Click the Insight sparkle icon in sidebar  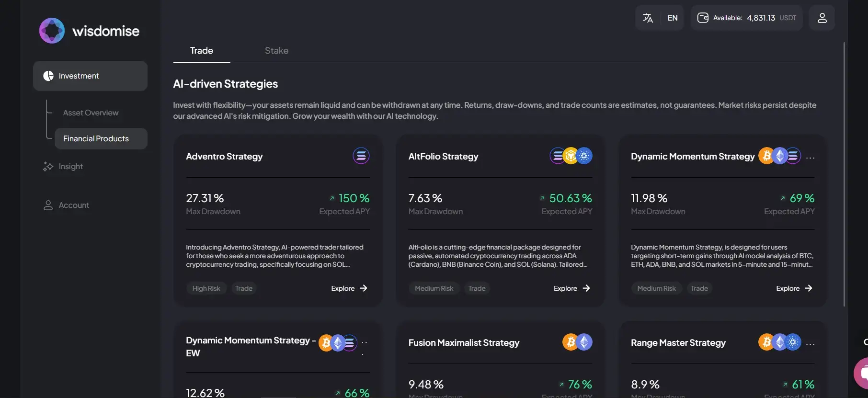[48, 167]
